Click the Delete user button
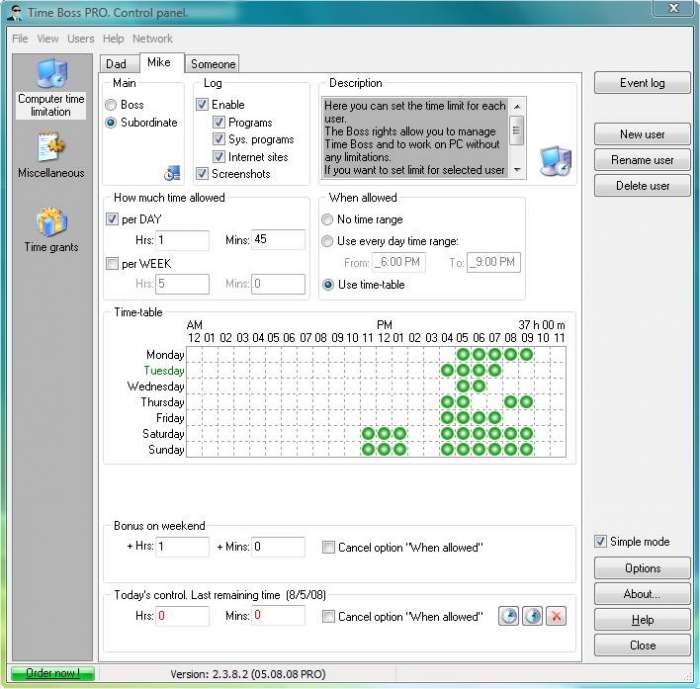Viewport: 700px width, 689px height. pos(642,185)
